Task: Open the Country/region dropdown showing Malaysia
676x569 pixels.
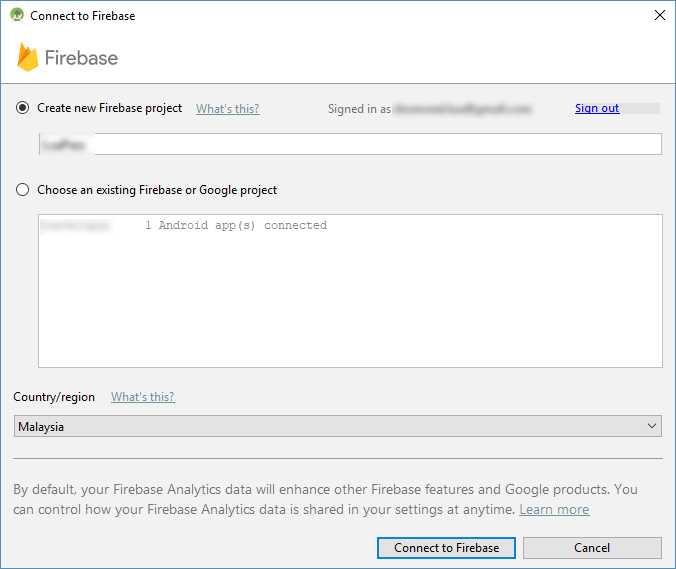Action: 338,426
